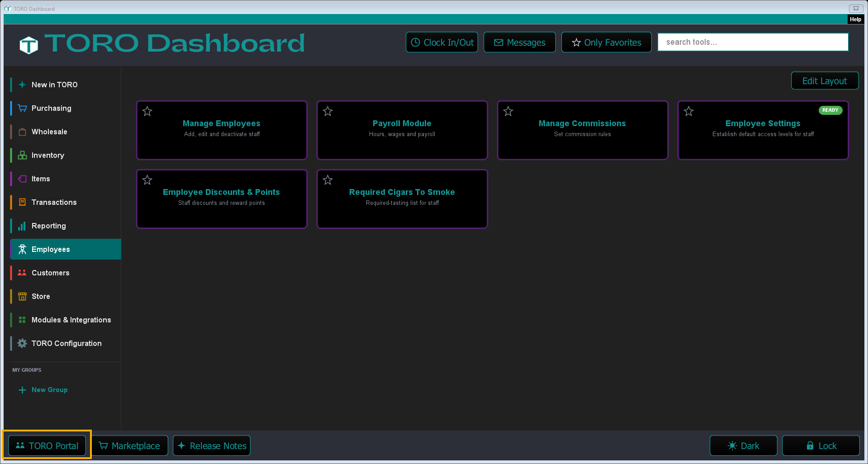Open Modules & Integrations section
Screen dimensions: 868x464
click(x=66, y=320)
